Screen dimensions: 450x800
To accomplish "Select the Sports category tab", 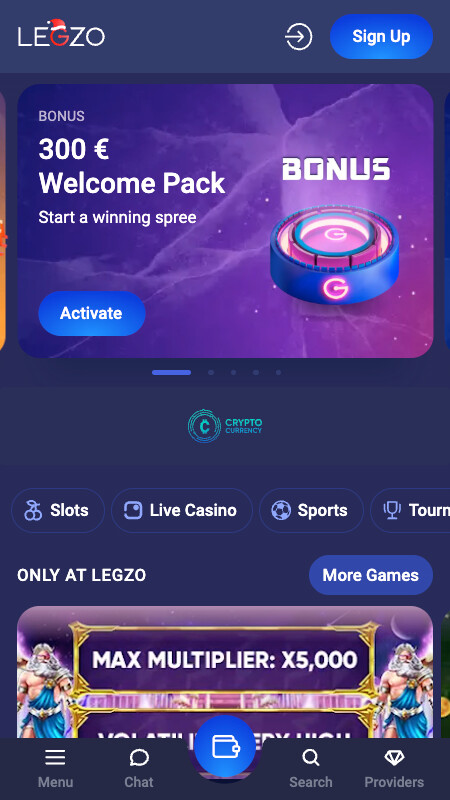I will pos(311,510).
